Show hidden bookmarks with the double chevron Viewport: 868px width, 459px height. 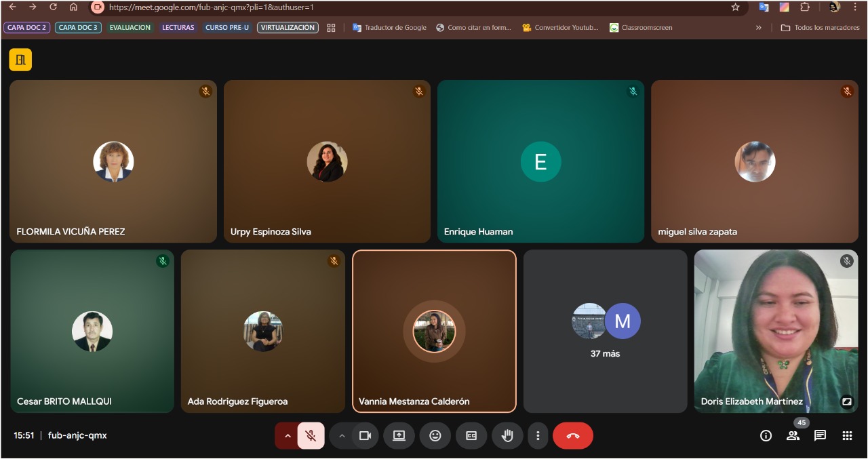[x=758, y=28]
